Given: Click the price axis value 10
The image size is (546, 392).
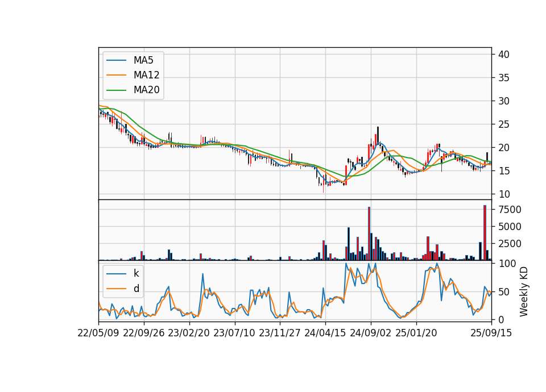Looking at the screenshot, I should click(504, 194).
